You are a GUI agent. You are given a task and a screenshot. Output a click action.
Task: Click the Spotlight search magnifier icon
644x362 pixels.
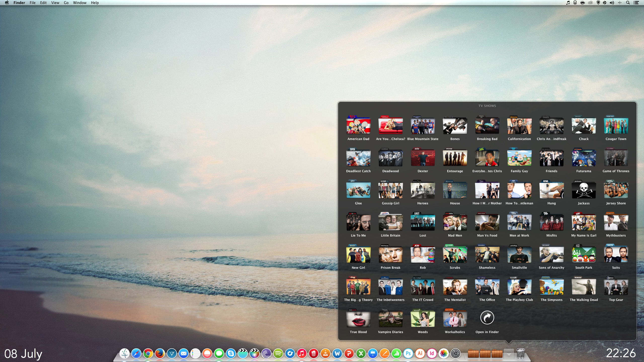click(628, 3)
